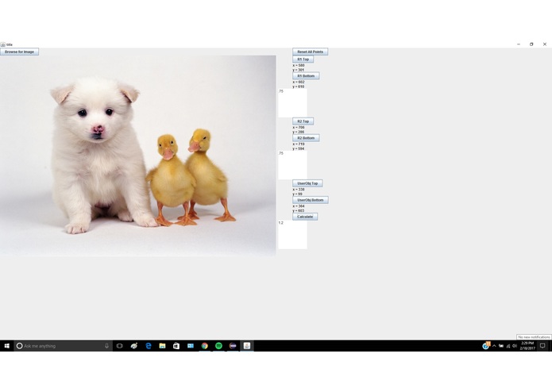This screenshot has height=392, width=552.
Task: Open the Windows Start menu
Action: click(6, 346)
